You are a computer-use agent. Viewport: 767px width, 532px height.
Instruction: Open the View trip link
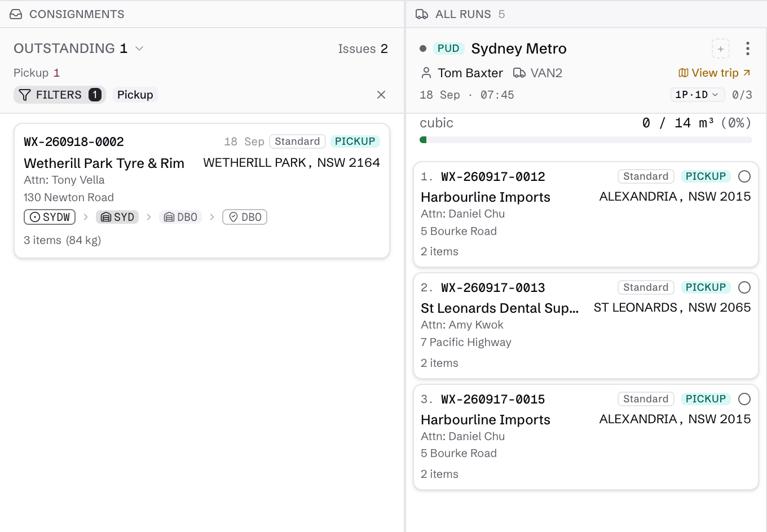point(715,73)
